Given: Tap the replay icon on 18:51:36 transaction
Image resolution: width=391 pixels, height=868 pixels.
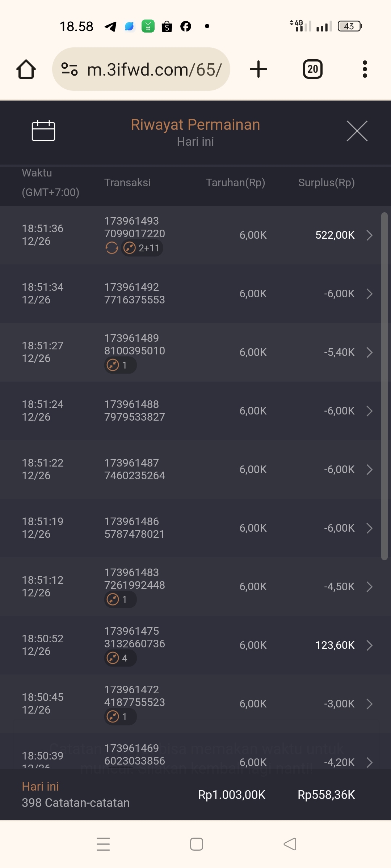Looking at the screenshot, I should (x=112, y=248).
